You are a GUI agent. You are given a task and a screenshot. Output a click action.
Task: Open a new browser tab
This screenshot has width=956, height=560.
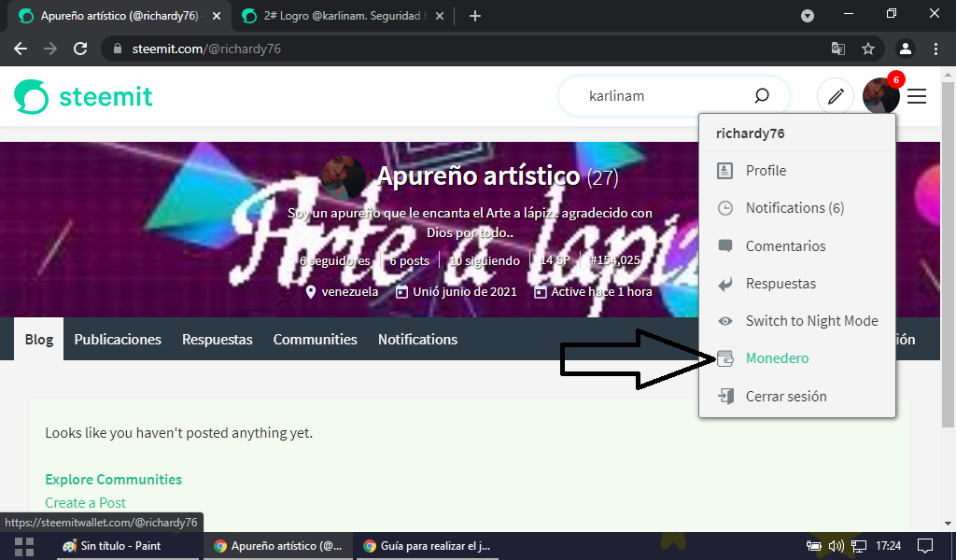[x=475, y=17]
